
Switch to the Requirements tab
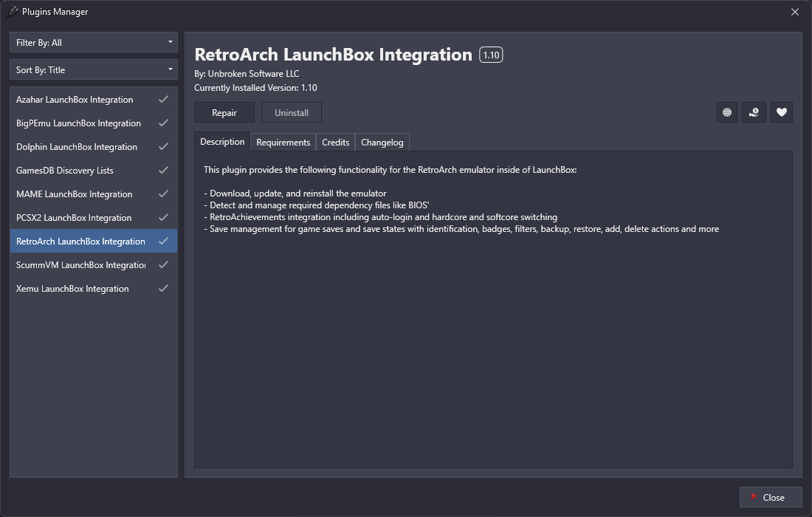pyautogui.click(x=283, y=143)
